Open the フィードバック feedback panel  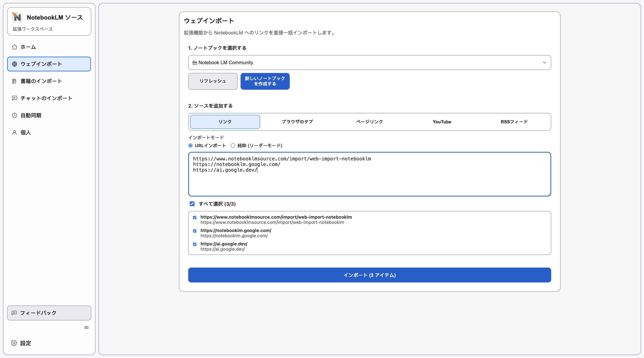click(x=49, y=313)
